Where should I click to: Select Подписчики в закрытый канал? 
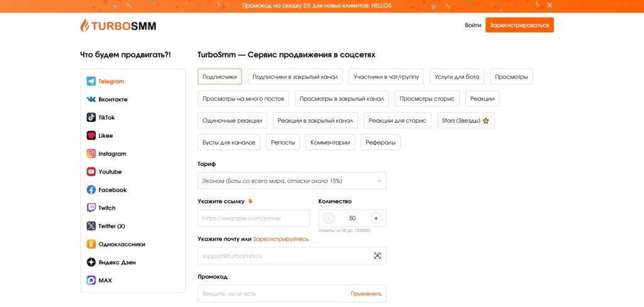tap(295, 77)
